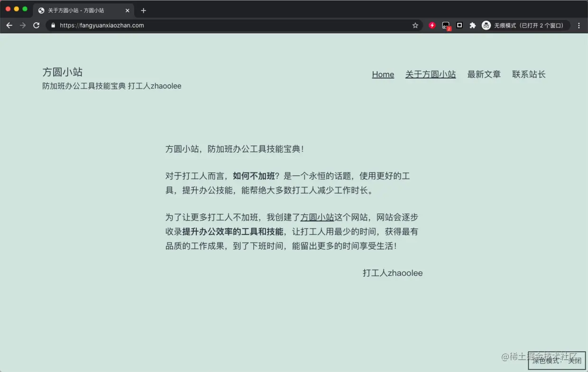The height and width of the screenshot is (372, 588).
Task: Click the red lightning extension icon
Action: [x=432, y=25]
